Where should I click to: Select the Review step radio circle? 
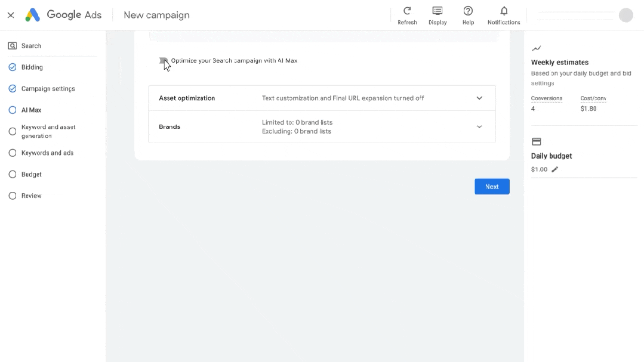[13, 196]
